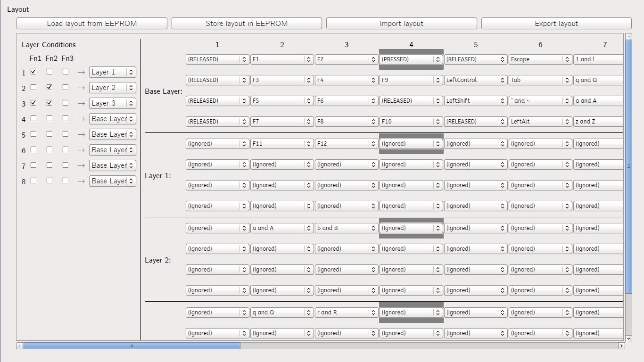Expand the Escape key mapping dropdown
The width and height of the screenshot is (644, 362).
coord(540,59)
